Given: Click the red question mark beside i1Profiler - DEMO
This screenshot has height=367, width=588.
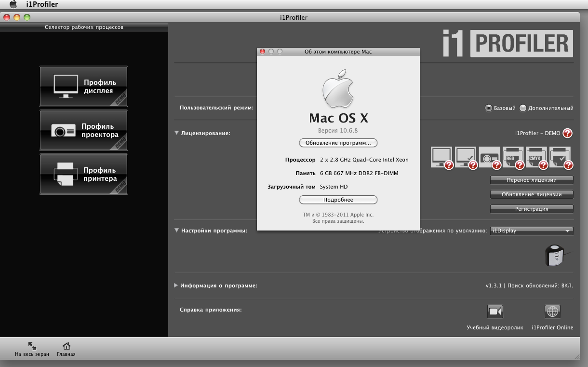Looking at the screenshot, I should pyautogui.click(x=568, y=133).
